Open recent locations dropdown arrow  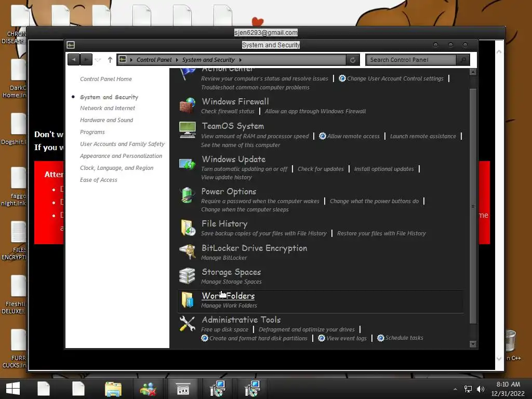pos(98,60)
